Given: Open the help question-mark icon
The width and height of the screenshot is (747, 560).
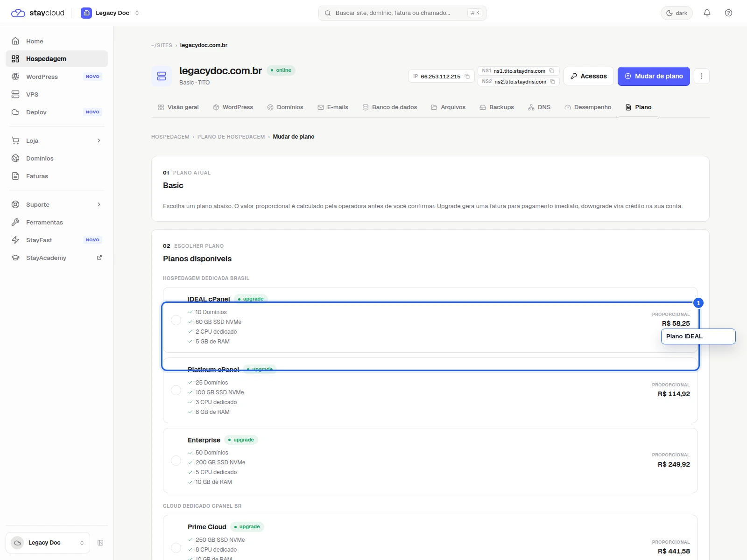Looking at the screenshot, I should tap(728, 13).
